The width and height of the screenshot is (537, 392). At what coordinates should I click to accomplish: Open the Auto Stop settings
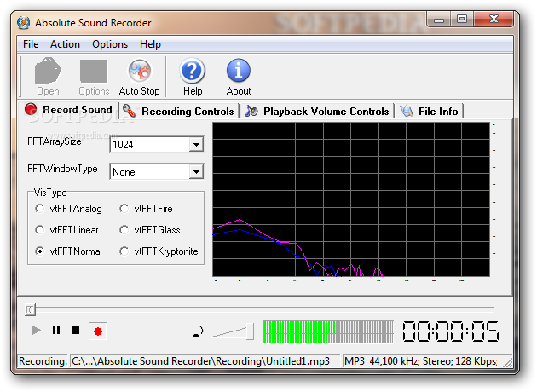(x=140, y=76)
